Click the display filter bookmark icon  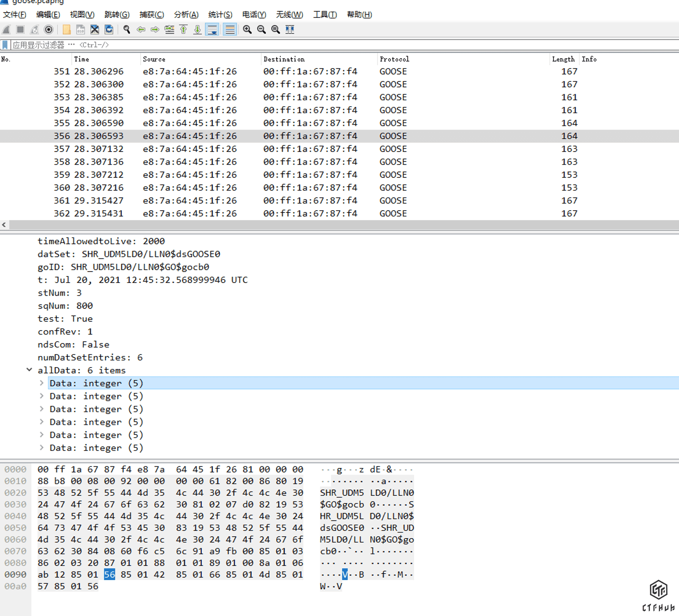point(5,45)
